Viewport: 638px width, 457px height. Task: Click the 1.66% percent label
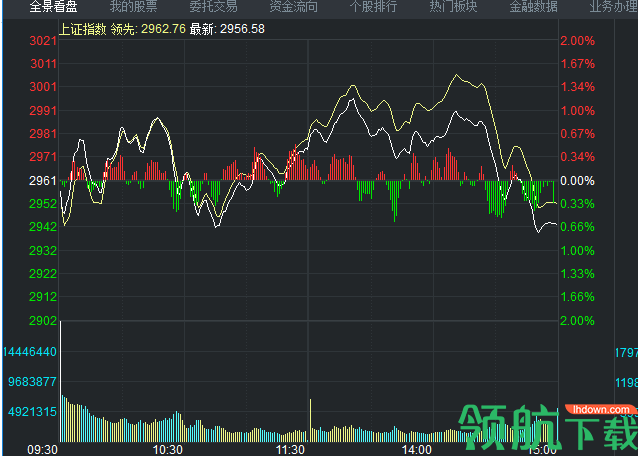click(x=577, y=297)
